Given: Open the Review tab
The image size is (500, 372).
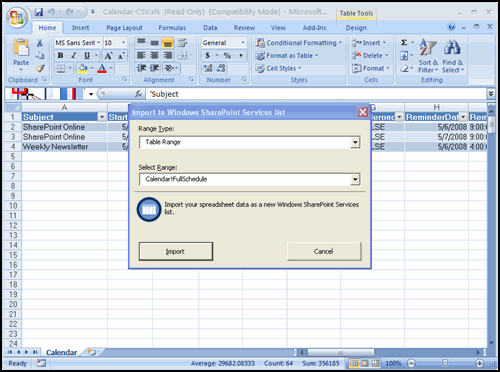Looking at the screenshot, I should [244, 28].
